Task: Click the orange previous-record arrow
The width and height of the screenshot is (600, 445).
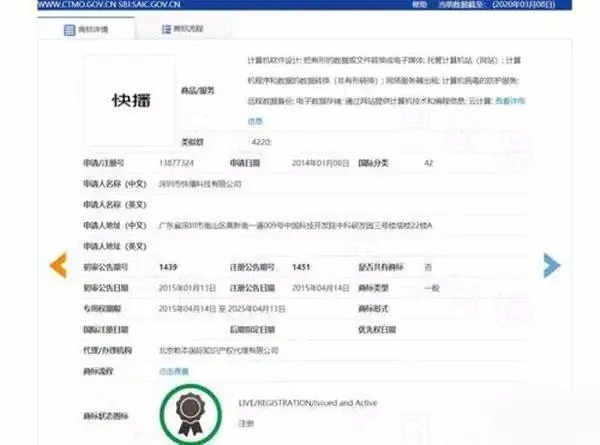Action: tap(59, 265)
